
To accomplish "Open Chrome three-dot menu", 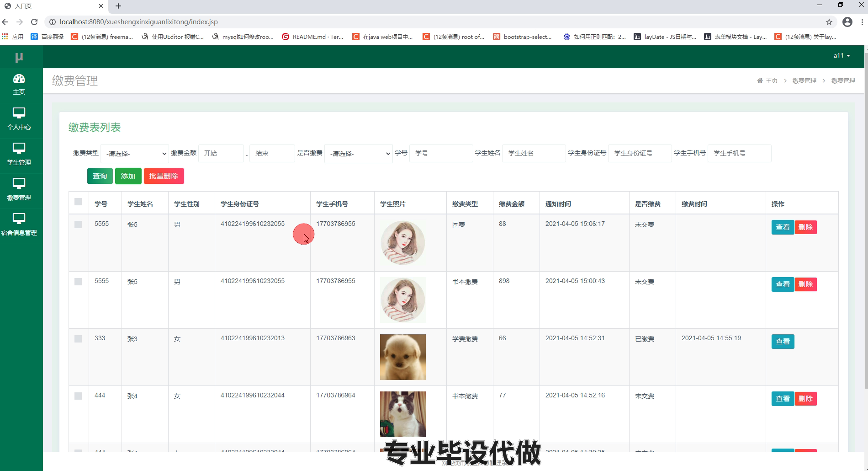I will pyautogui.click(x=862, y=22).
